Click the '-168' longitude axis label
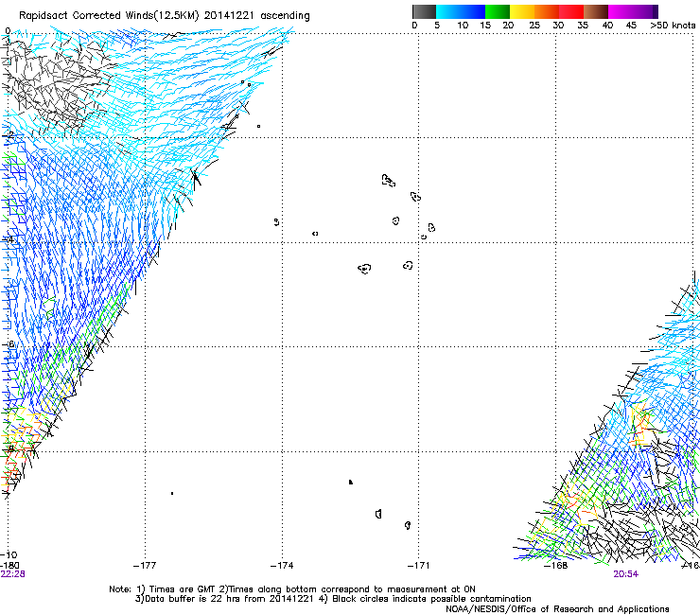This screenshot has width=700, height=615. [555, 566]
